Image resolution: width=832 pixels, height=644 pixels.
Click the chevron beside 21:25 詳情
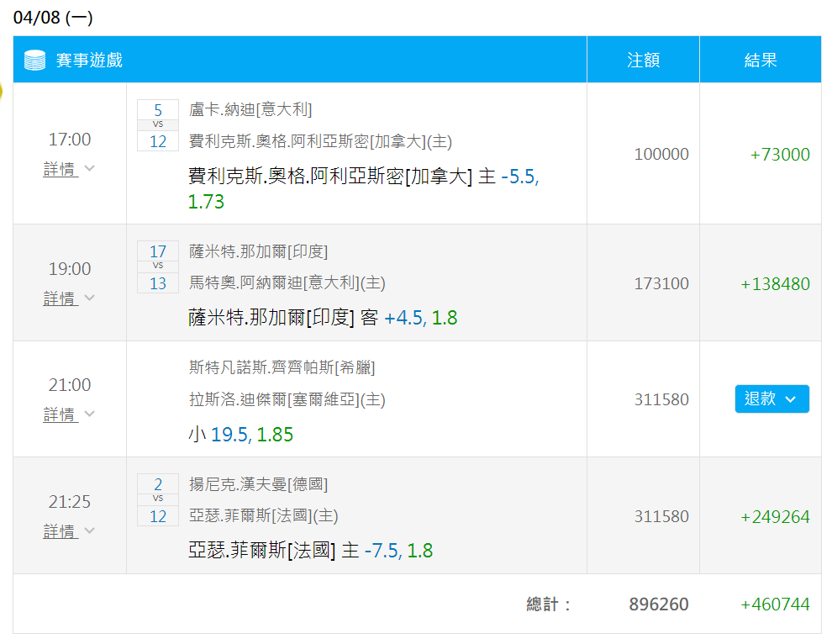[90, 531]
